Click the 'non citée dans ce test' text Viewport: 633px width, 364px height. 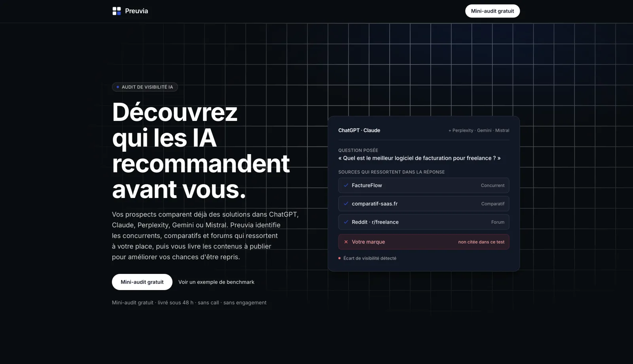tap(481, 242)
